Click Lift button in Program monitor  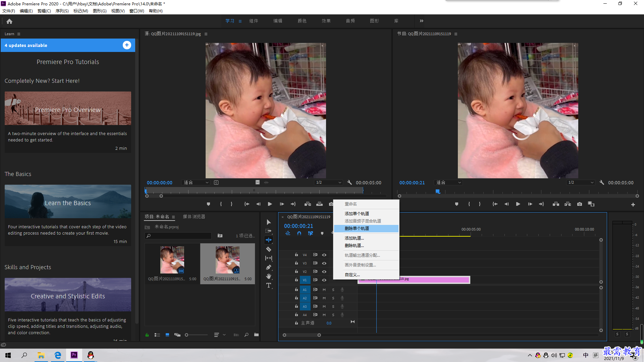[x=556, y=204]
